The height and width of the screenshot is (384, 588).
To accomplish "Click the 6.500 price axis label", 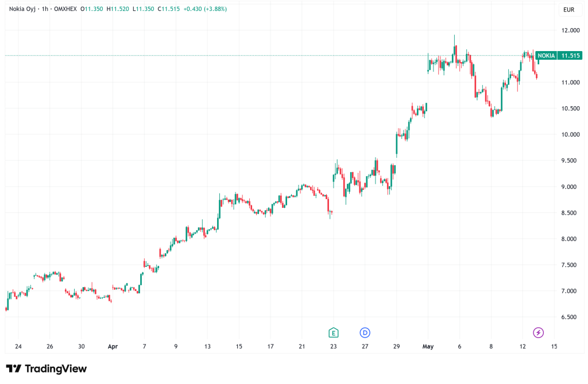I will (x=570, y=317).
